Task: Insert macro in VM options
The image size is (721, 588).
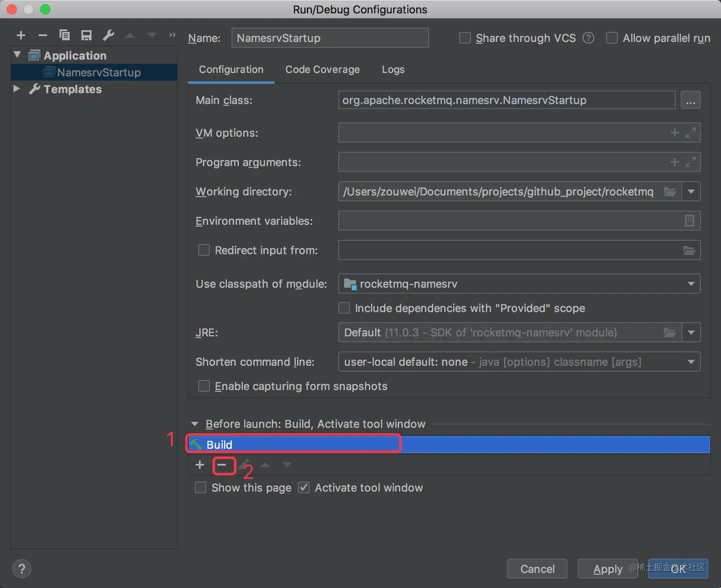Action: click(x=674, y=132)
